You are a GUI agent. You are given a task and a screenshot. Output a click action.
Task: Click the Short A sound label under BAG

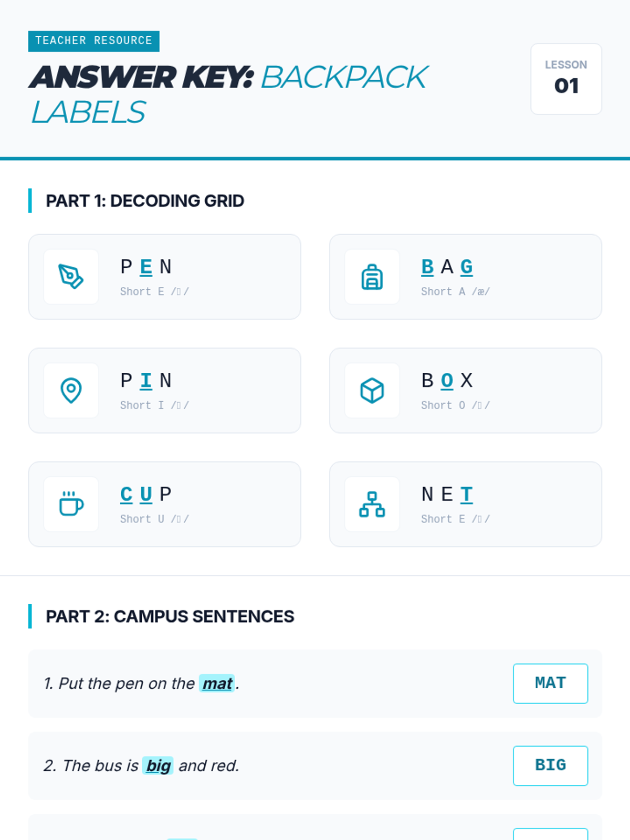point(455,291)
